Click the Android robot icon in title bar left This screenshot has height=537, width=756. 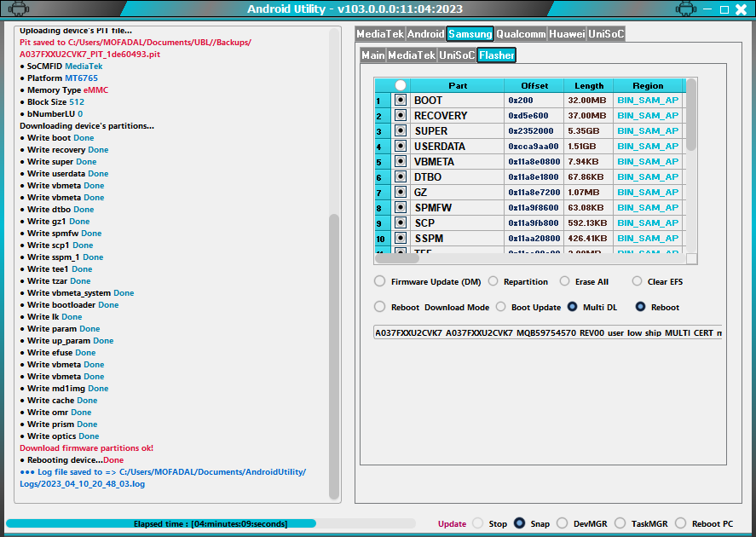click(x=19, y=9)
